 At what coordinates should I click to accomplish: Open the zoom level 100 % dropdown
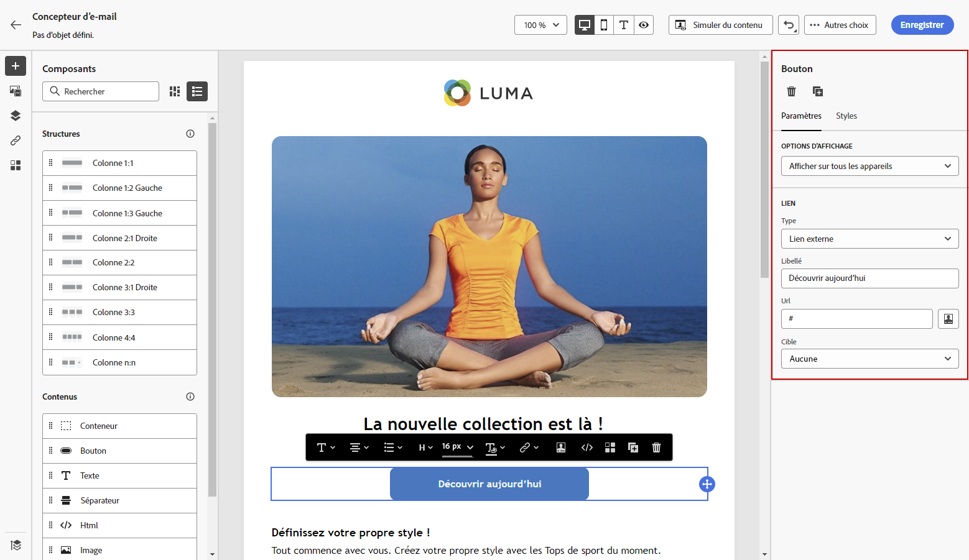540,25
